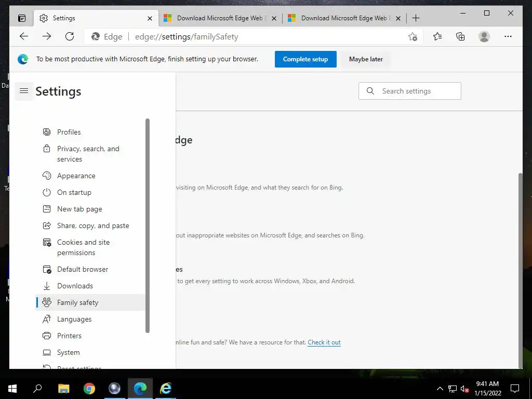Open the Collections icon
Screen dimensions: 532x399
[460, 36]
